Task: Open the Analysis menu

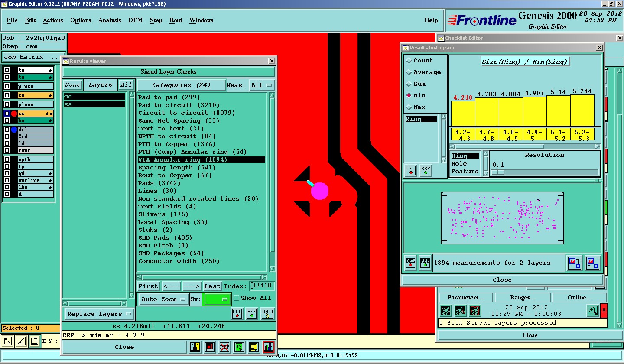Action: tap(110, 20)
